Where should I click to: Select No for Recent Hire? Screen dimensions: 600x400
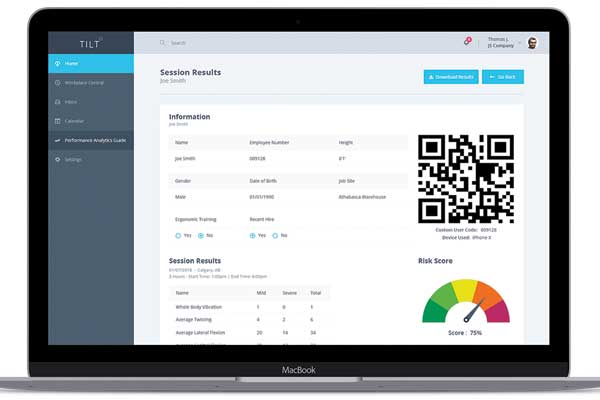(275, 236)
